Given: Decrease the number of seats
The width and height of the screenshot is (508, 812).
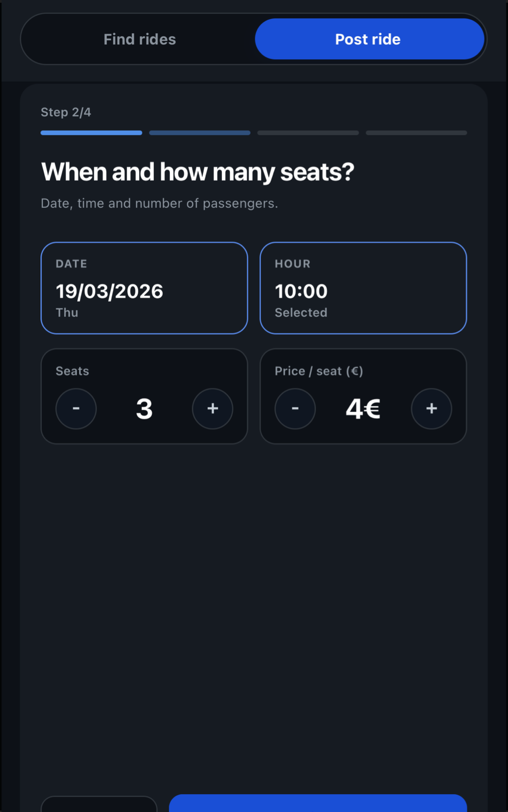Looking at the screenshot, I should (x=76, y=408).
